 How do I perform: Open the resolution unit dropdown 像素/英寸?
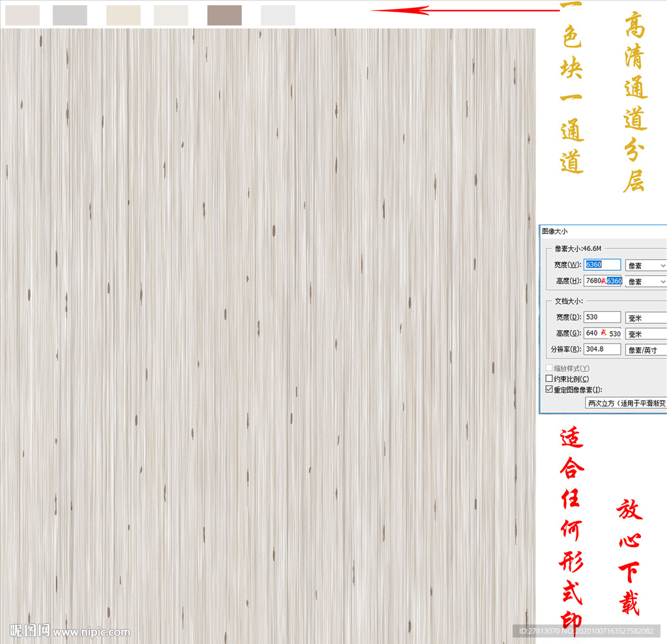tap(646, 350)
